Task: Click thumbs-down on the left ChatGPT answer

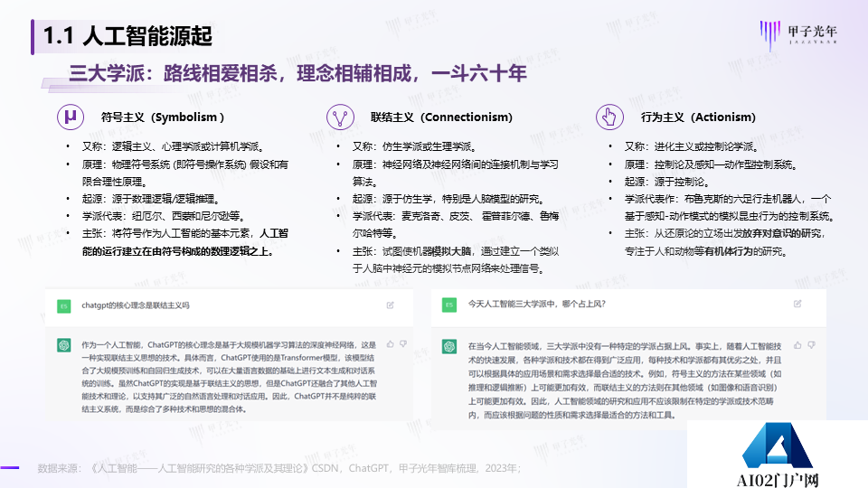Action: click(x=403, y=344)
